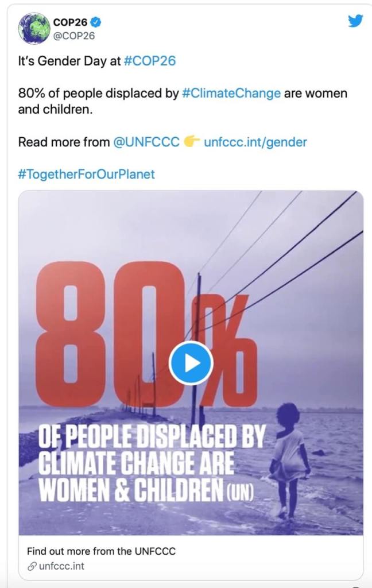This screenshot has width=372, height=588.
Task: Play the embedded video
Action: pyautogui.click(x=191, y=363)
